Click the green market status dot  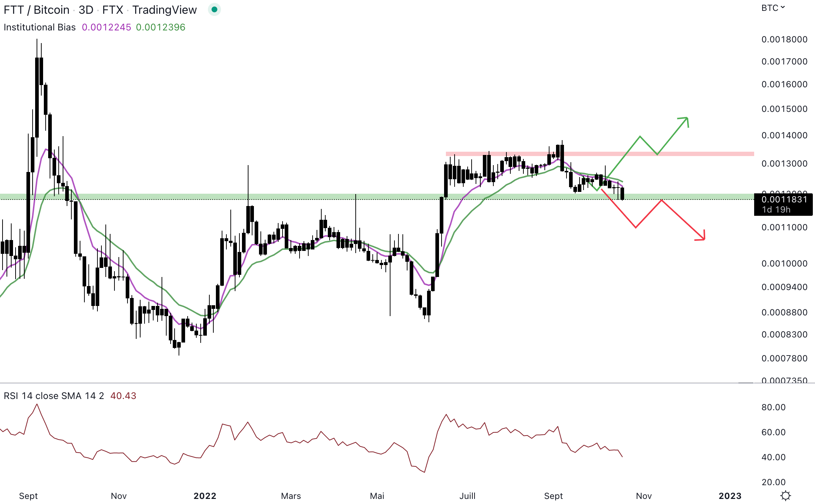(x=214, y=10)
